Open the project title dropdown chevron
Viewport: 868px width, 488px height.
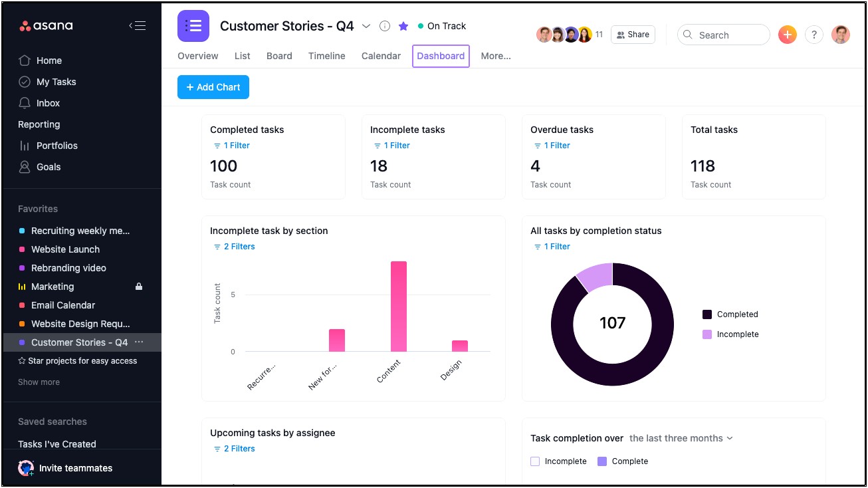(366, 26)
